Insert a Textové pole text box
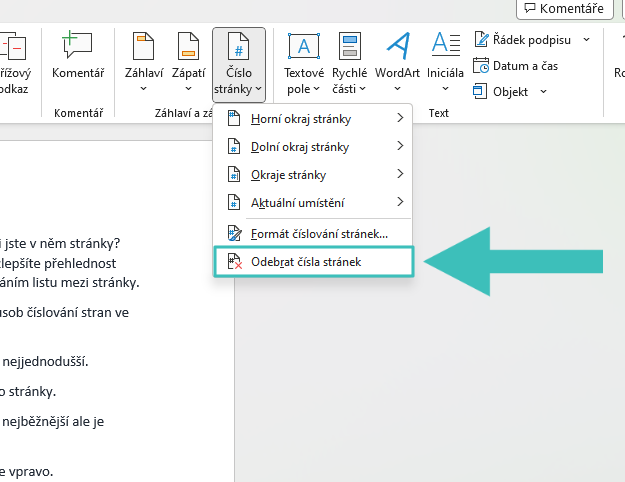 (x=304, y=64)
